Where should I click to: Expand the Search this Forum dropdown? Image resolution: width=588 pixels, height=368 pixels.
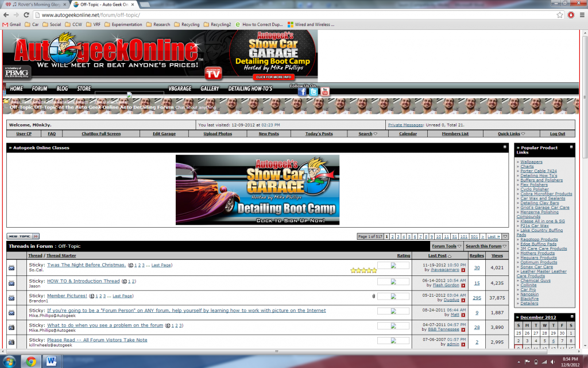(x=486, y=246)
